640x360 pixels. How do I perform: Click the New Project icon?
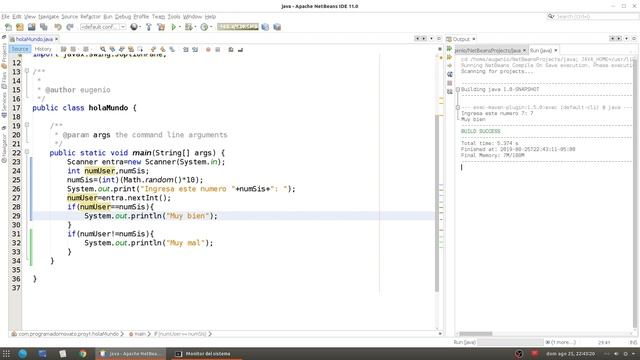[x=20, y=27]
